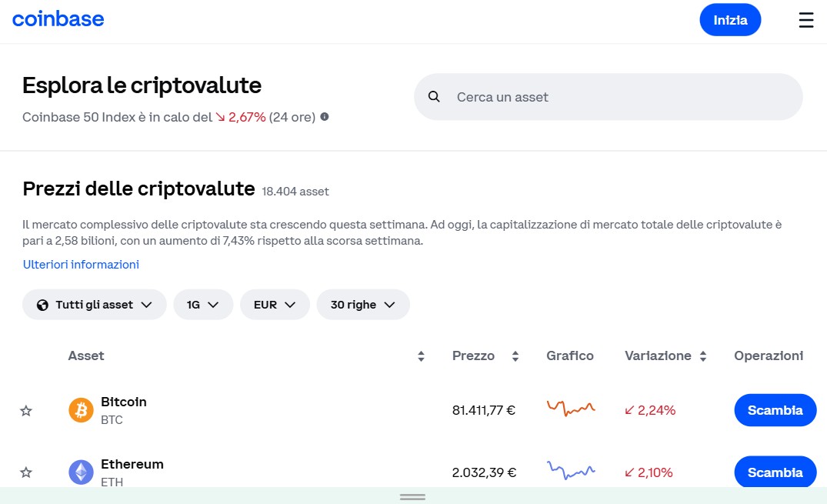Click the Esplora le criptovalute heading
827x504 pixels.
tap(142, 85)
